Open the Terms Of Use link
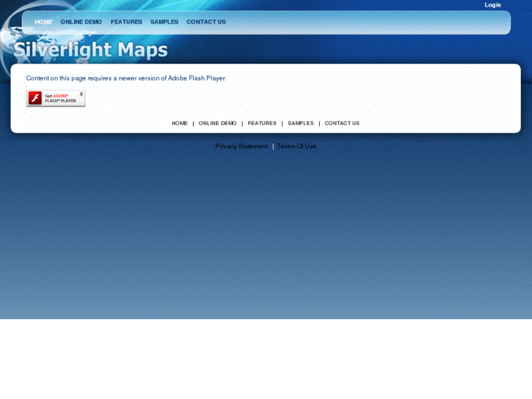Screen dimensions: 532x399 pyautogui.click(x=296, y=146)
